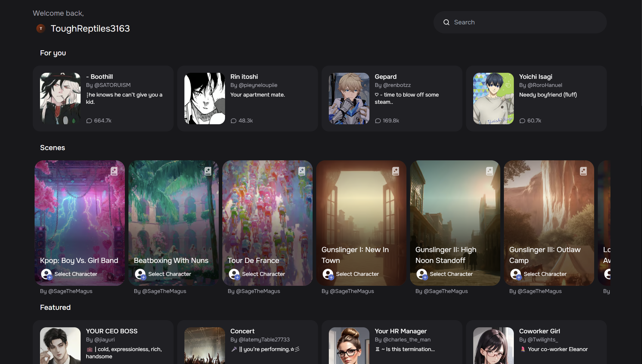Select Character for Gunslinger III: Outlaw Camp
Screen dimensions: 642x364
point(545,274)
